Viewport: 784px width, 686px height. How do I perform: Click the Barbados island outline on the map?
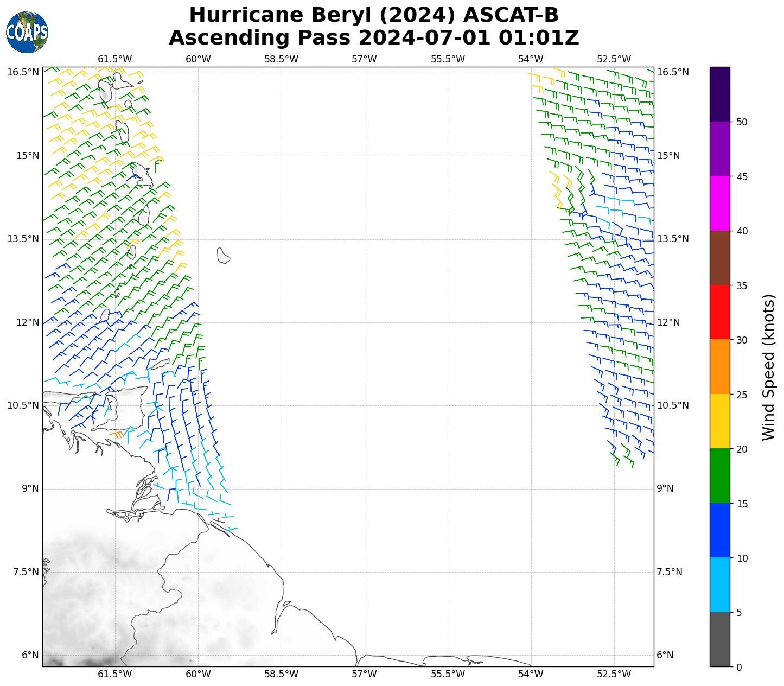(223, 256)
